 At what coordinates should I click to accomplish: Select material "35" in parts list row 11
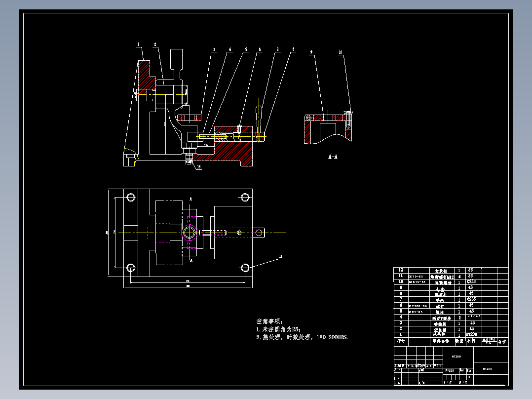point(470,276)
